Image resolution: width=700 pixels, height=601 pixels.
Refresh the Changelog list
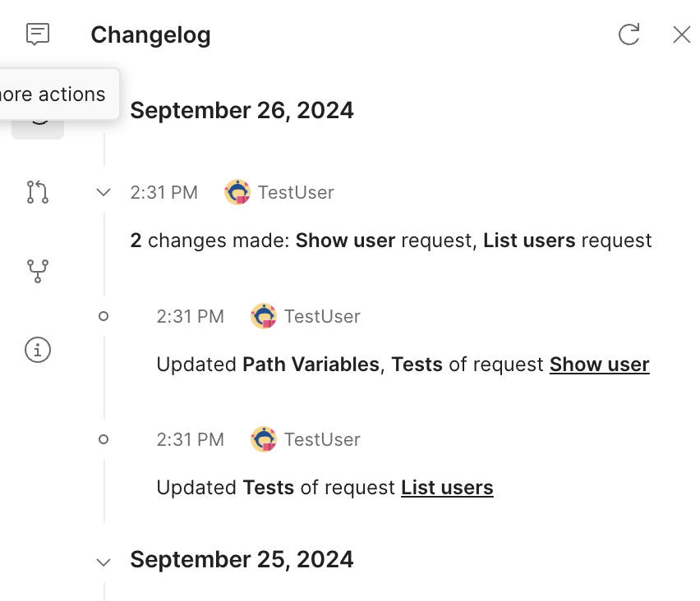click(629, 34)
